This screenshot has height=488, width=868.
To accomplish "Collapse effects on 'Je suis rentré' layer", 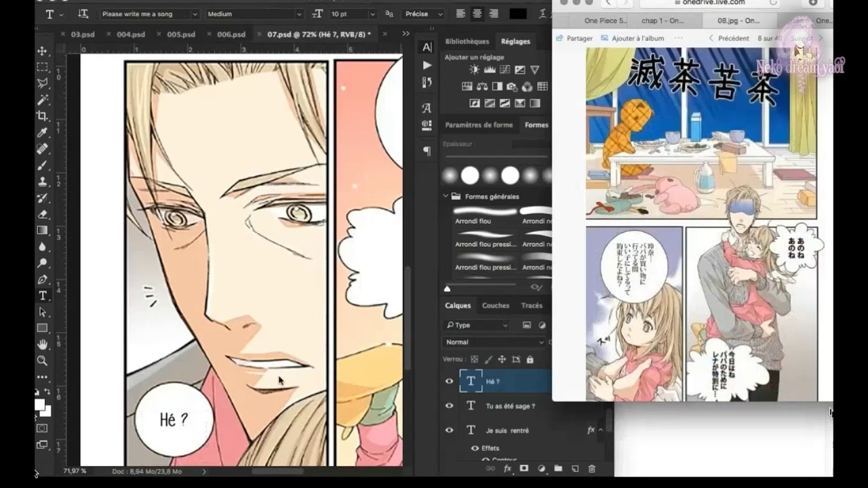I will point(601,430).
